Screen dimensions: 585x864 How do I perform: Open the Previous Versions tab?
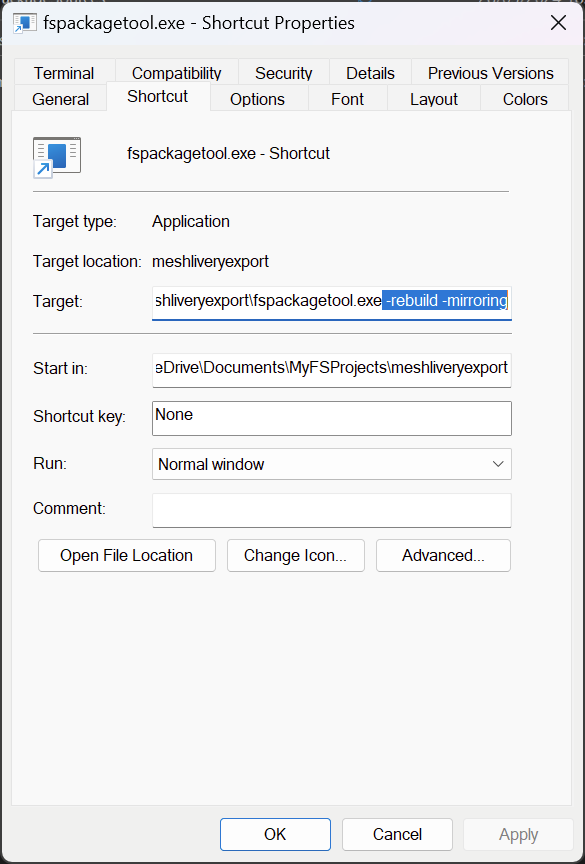pos(490,73)
